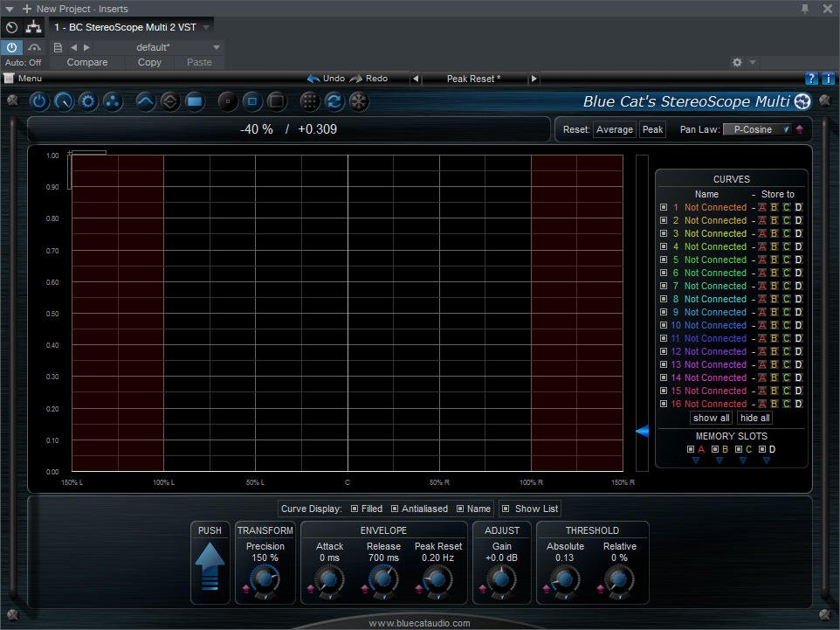Click the knob-shaped toolbar icon next to power

64,101
